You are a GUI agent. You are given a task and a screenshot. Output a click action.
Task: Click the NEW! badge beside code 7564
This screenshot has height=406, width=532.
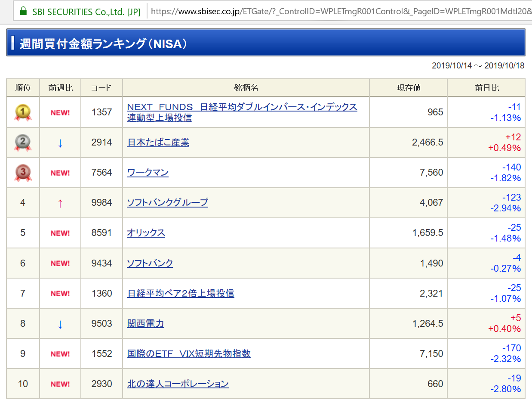click(x=60, y=173)
